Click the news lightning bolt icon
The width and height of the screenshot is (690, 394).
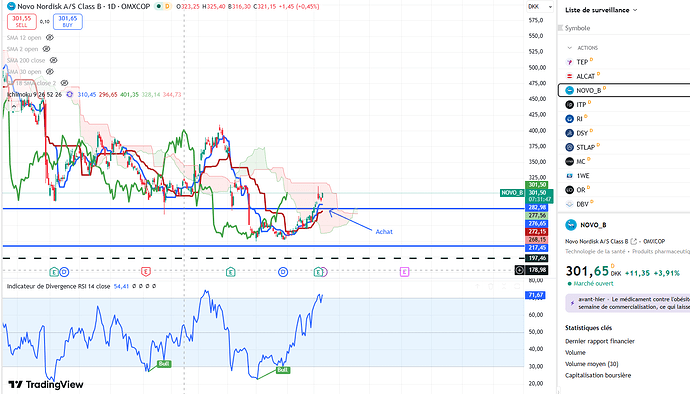pos(572,303)
